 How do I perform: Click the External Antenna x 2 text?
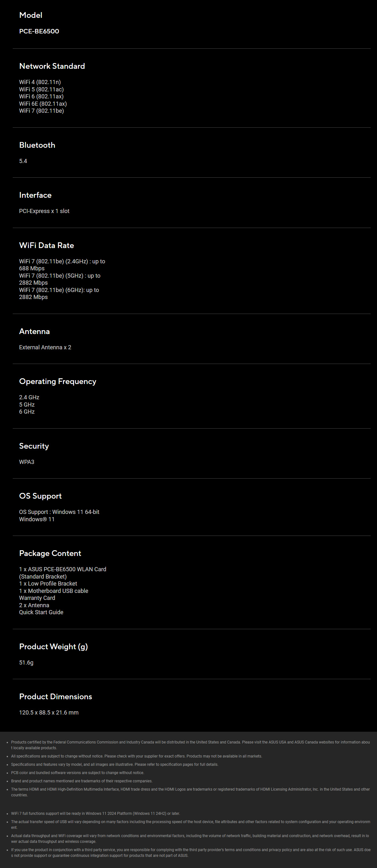pos(45,347)
